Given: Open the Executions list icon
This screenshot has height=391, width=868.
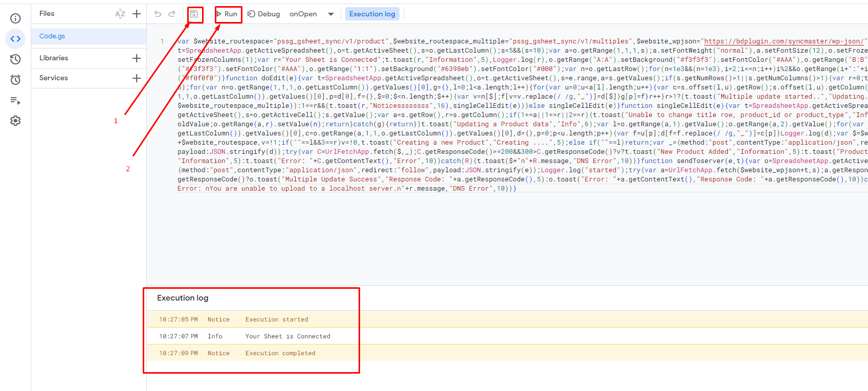Looking at the screenshot, I should tap(15, 100).
